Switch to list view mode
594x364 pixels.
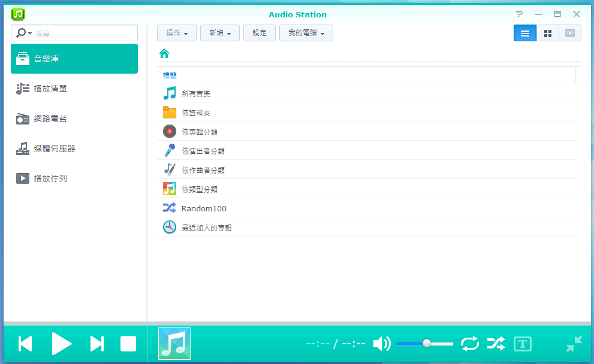coord(525,34)
